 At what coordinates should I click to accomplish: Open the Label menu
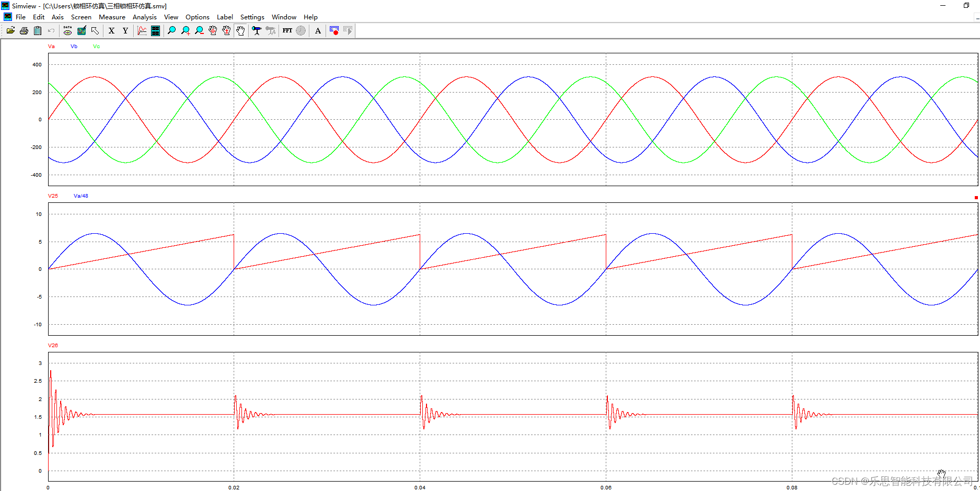225,17
